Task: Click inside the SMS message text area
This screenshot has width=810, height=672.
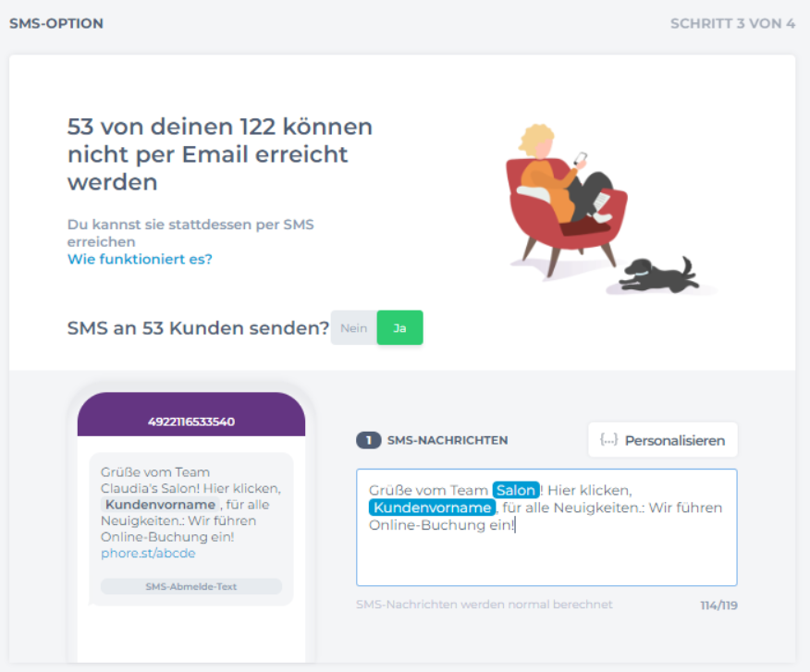Action: pyautogui.click(x=546, y=555)
